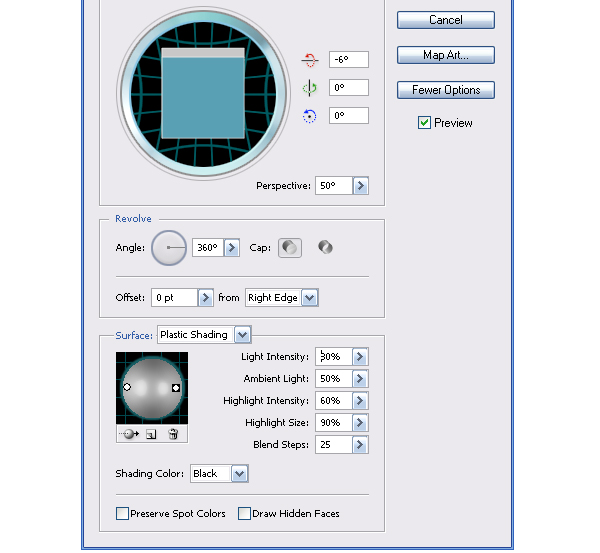Click the Revolve angle dial
Screen dimensions: 600x553
(169, 248)
